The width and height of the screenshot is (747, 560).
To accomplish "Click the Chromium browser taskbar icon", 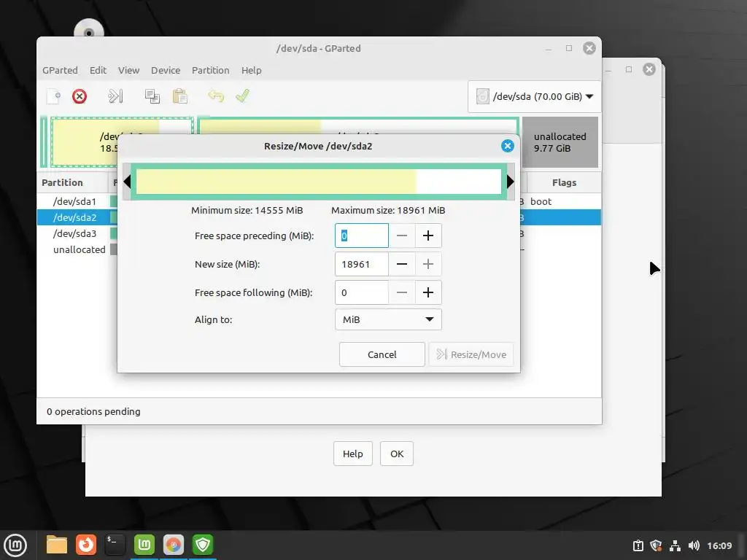I will [174, 545].
